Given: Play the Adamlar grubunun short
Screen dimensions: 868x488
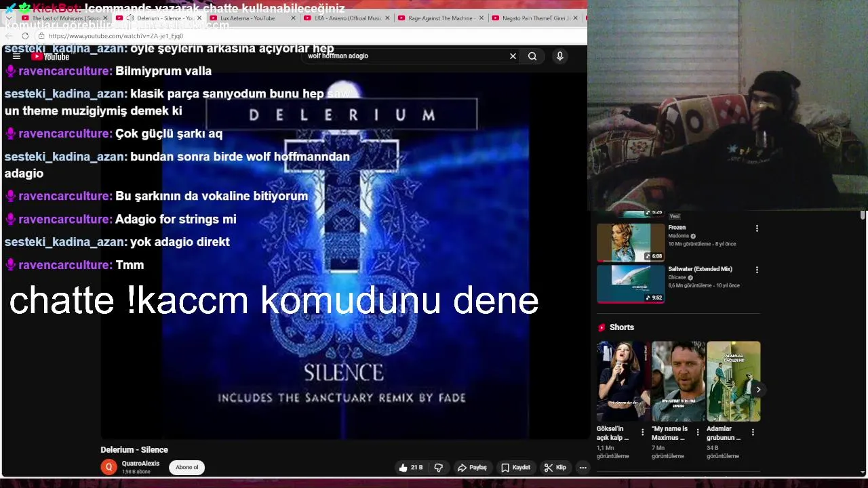Looking at the screenshot, I should click(734, 382).
